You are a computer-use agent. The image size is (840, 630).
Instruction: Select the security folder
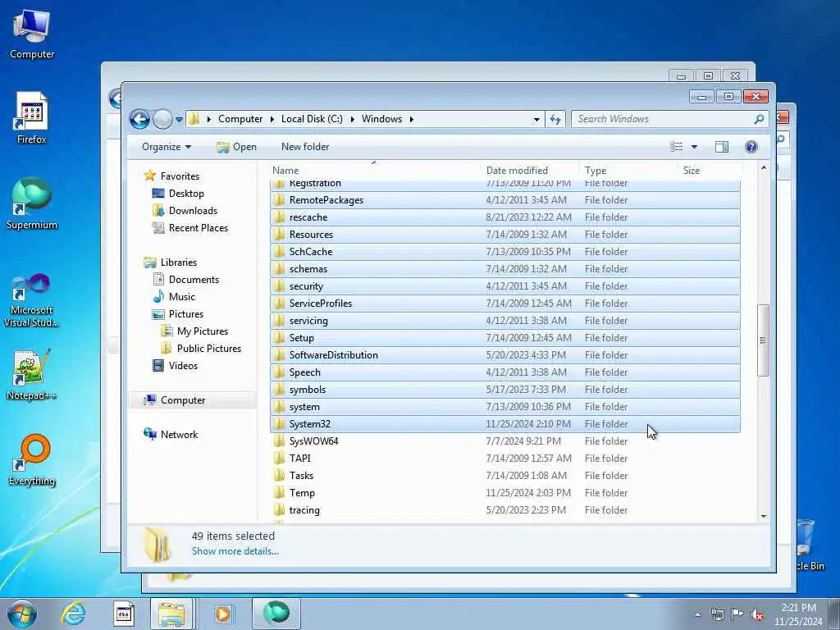pos(505,286)
